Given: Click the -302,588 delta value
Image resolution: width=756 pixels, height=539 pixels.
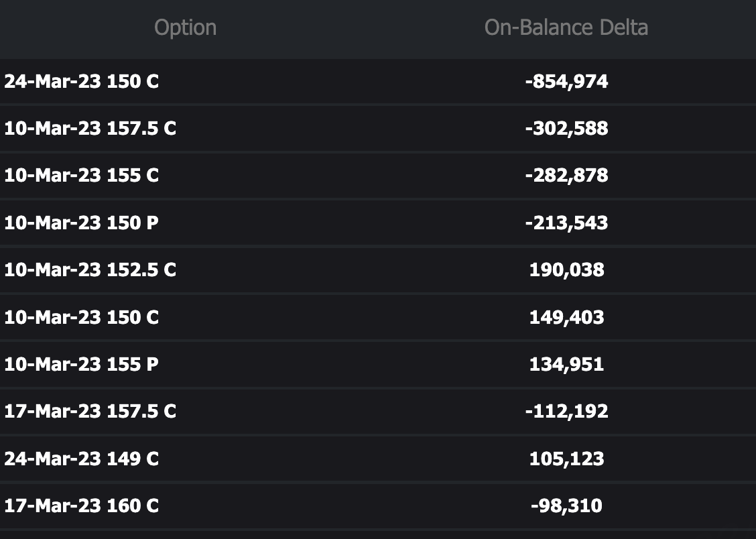Looking at the screenshot, I should click(x=566, y=128).
